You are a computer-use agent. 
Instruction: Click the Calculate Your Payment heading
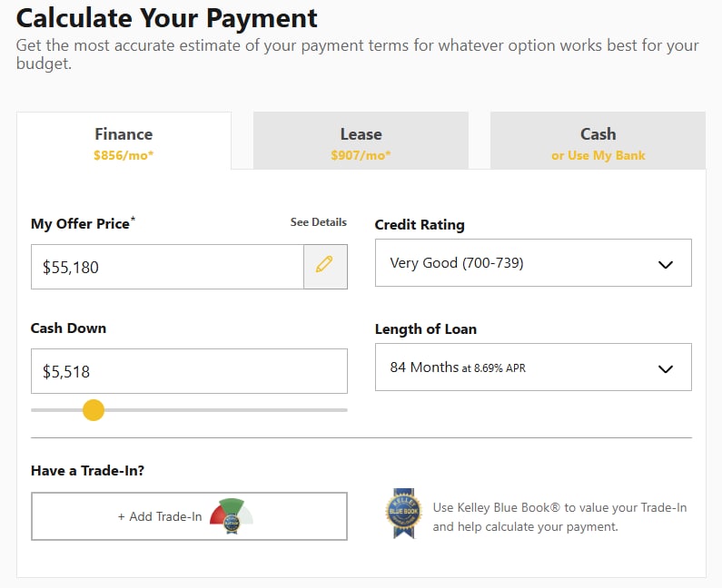[167, 18]
